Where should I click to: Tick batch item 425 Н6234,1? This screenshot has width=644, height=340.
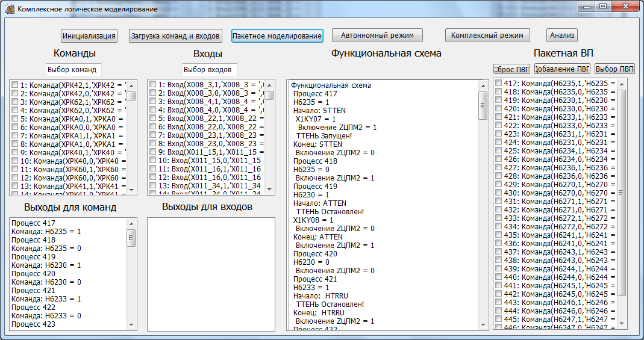pos(499,150)
